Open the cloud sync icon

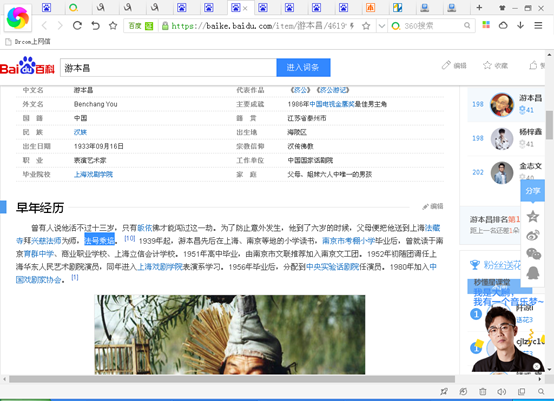pyautogui.click(x=503, y=25)
